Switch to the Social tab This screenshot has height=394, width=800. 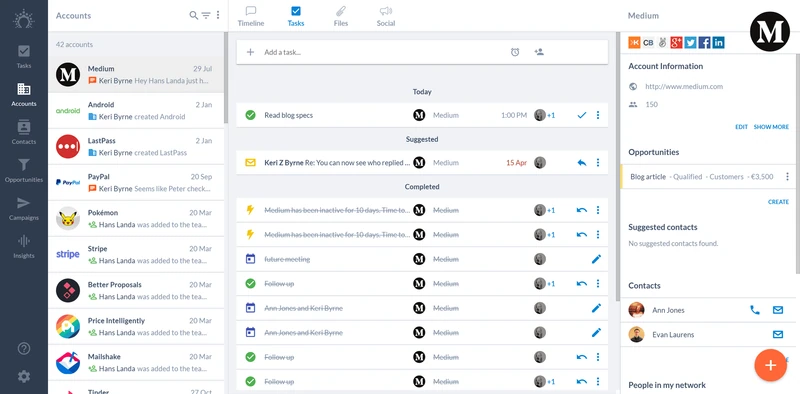[386, 16]
